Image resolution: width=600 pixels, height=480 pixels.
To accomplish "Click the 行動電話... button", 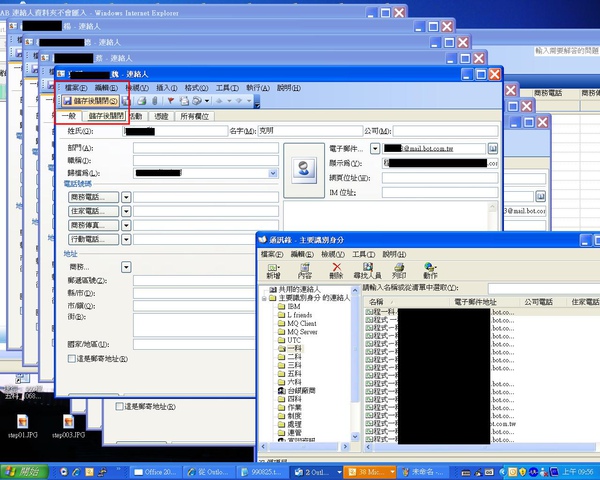I will coord(93,239).
